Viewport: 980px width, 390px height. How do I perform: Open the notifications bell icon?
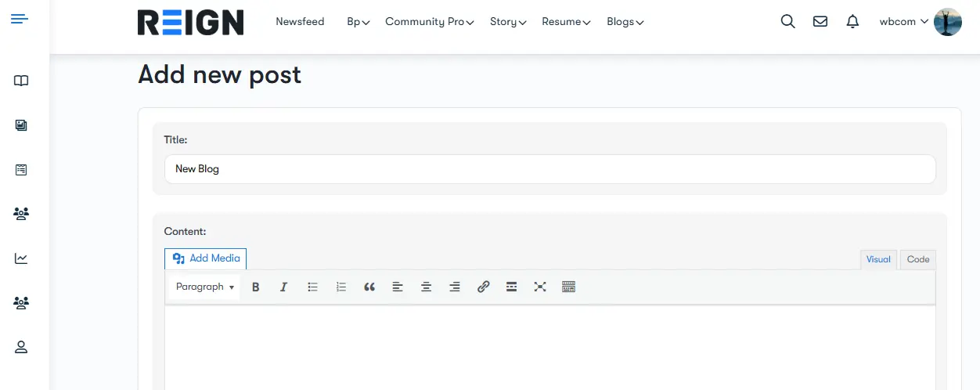(853, 22)
